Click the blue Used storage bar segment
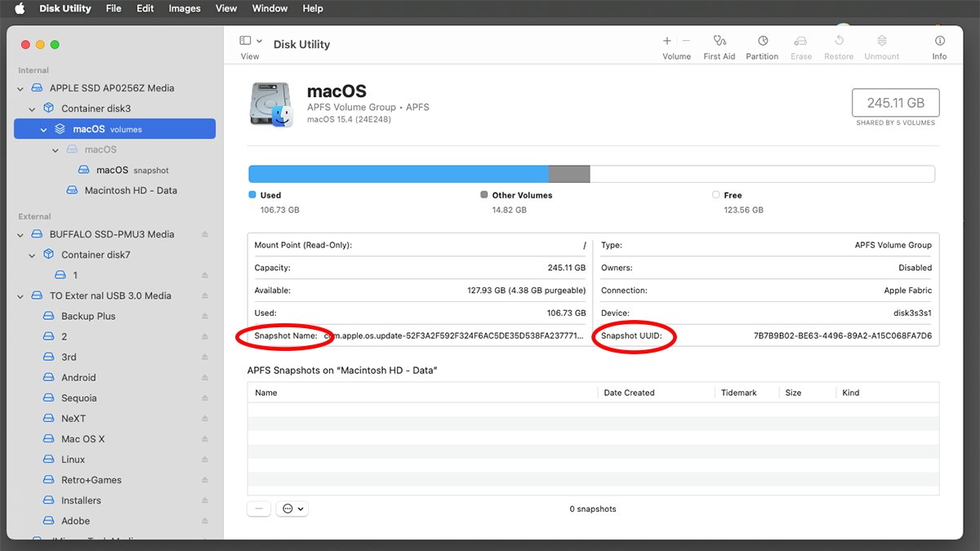 point(399,174)
